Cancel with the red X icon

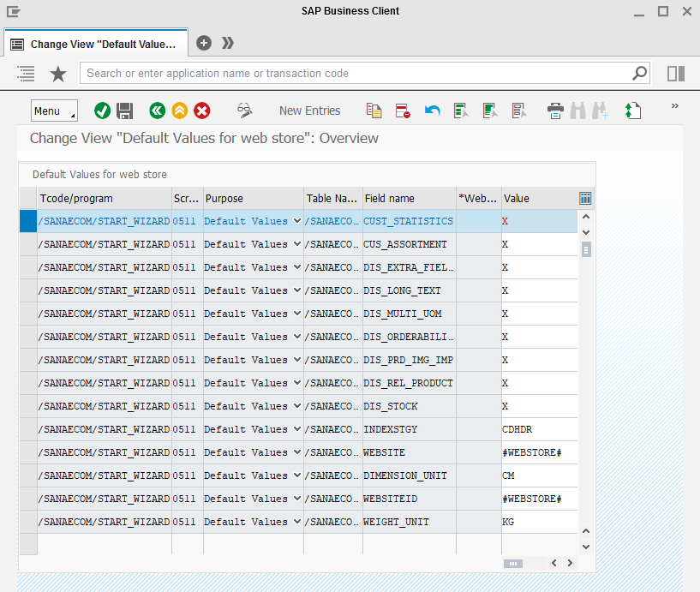[202, 111]
